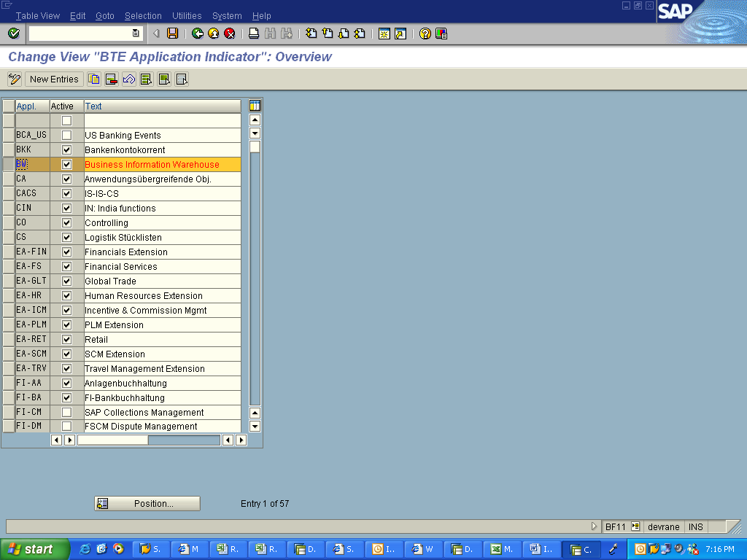Viewport: 747px width, 560px height.
Task: Select the row selector for CACS
Action: tap(9, 193)
